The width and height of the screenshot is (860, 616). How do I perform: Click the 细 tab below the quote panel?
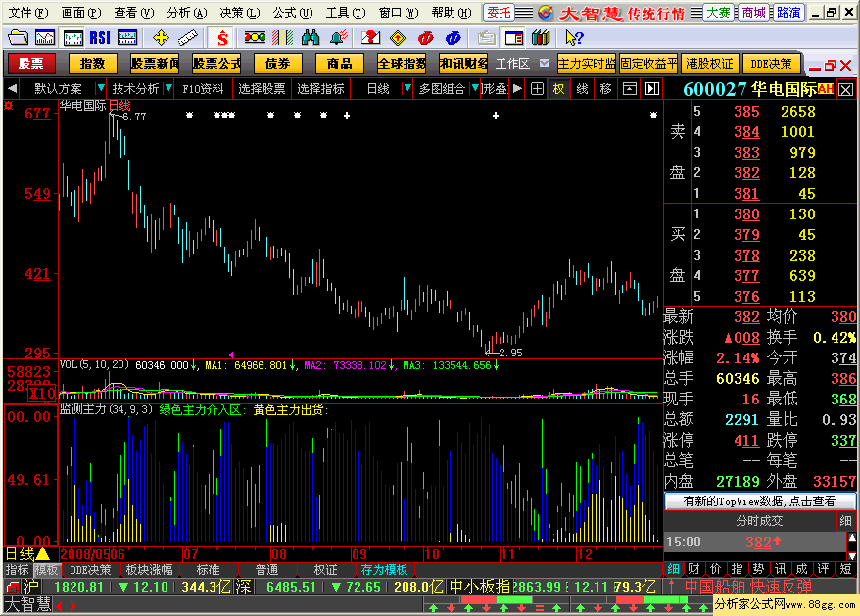point(673,569)
